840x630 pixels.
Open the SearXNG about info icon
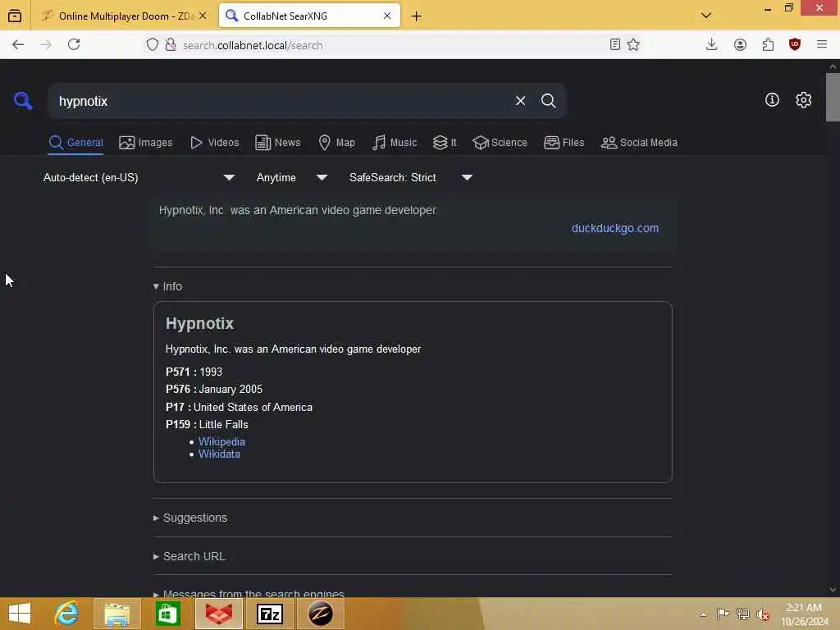772,99
